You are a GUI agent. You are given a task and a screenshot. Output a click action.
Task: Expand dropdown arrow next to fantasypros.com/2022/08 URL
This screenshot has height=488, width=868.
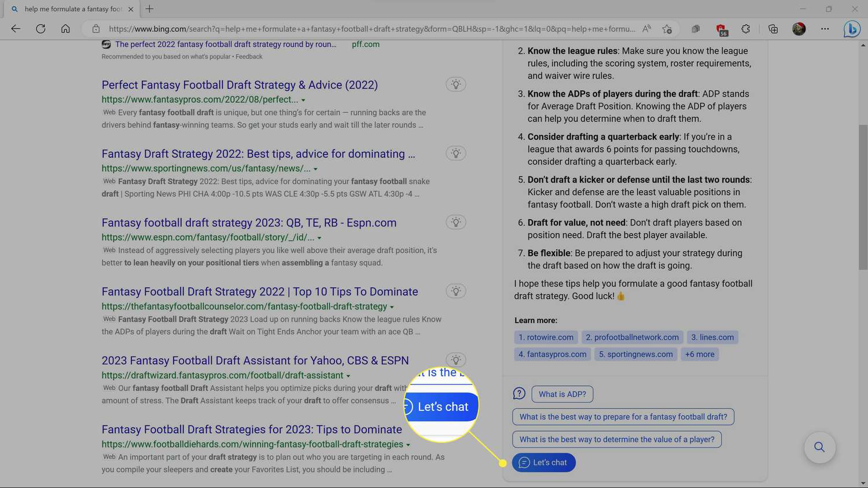click(303, 100)
